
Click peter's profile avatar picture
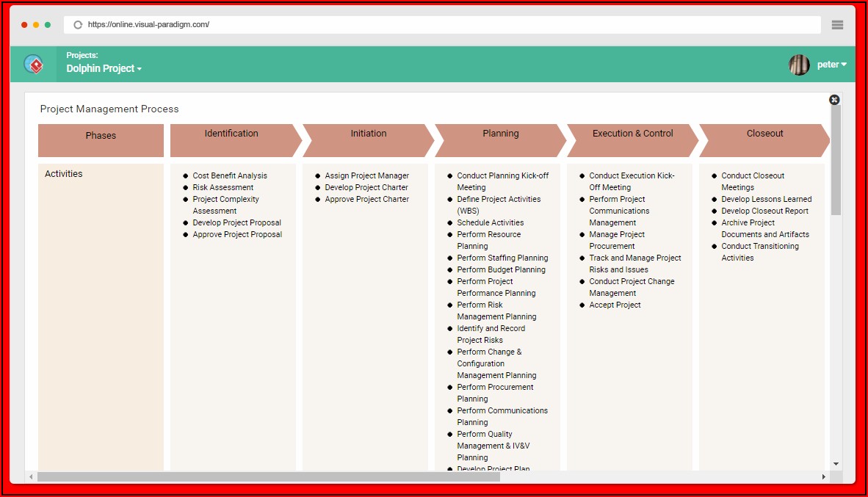799,65
